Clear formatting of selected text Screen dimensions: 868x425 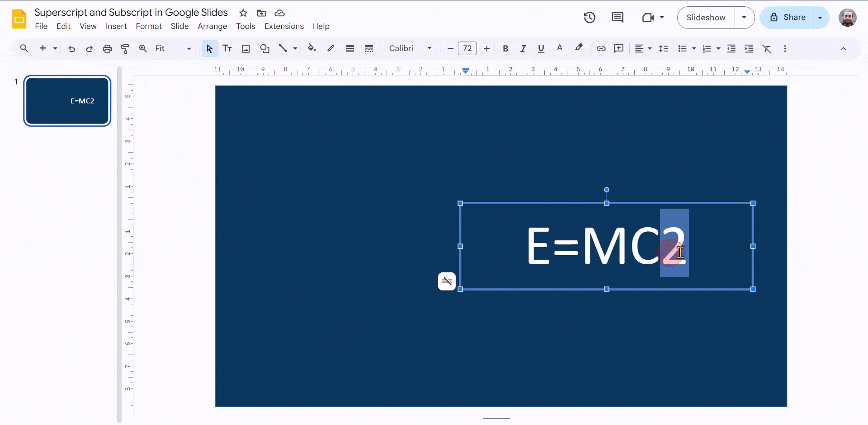click(x=767, y=48)
